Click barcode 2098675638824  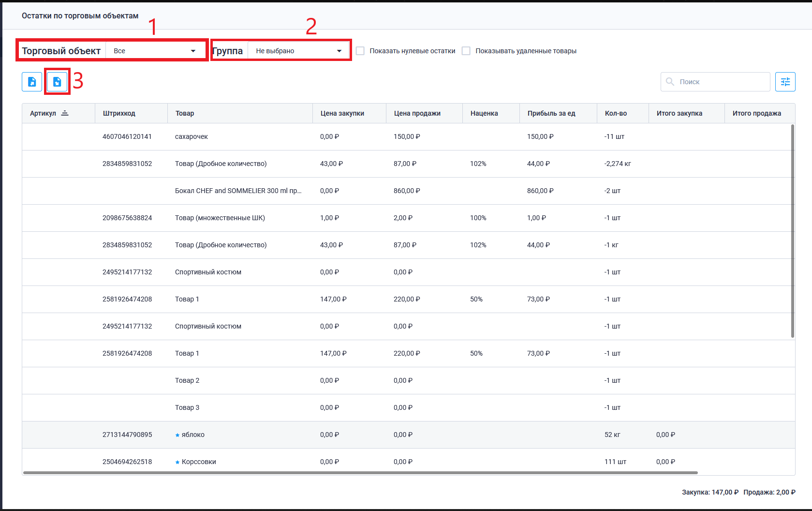(x=127, y=218)
